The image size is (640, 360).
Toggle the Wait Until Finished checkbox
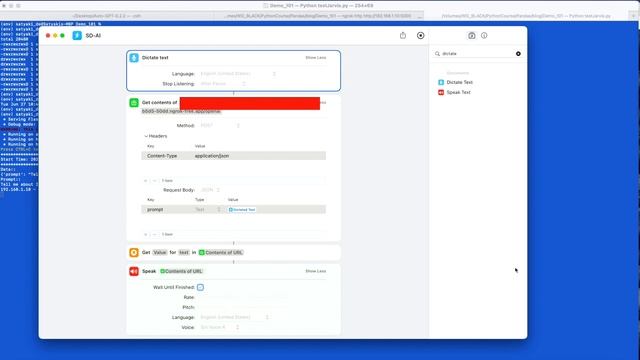pyautogui.click(x=200, y=287)
